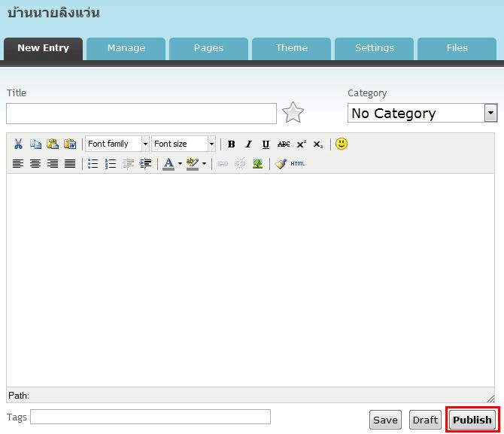This screenshot has height=434, width=504.
Task: Click the blog title บ้านนายลิงแว่น
Action: [53, 13]
